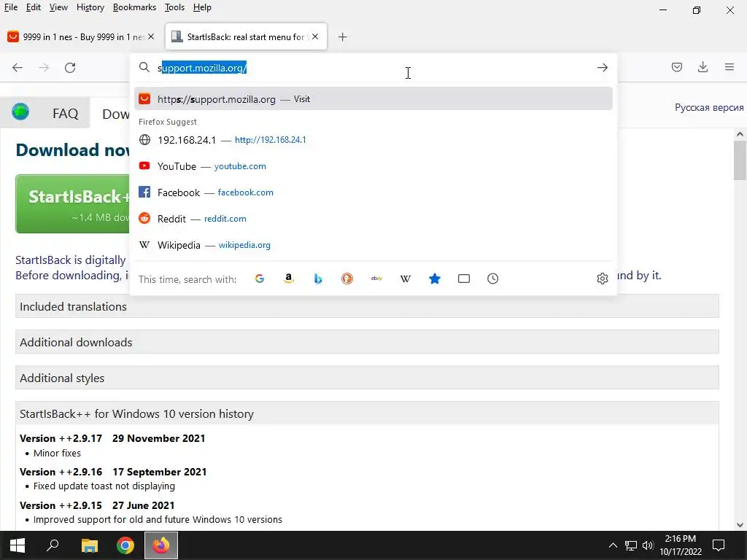The image size is (747, 560).
Task: Close the 9999 in 1 nes tab
Action: click(151, 36)
